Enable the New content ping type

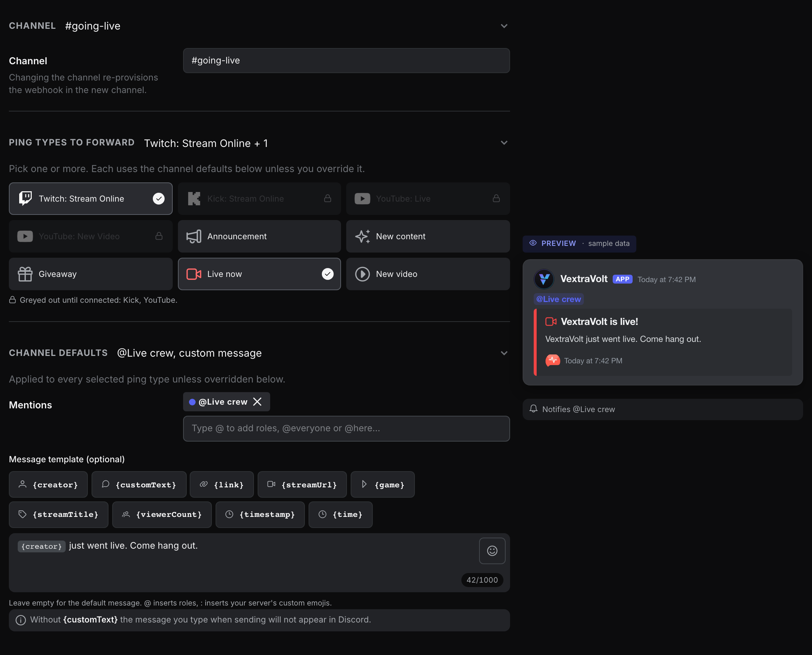click(x=428, y=237)
